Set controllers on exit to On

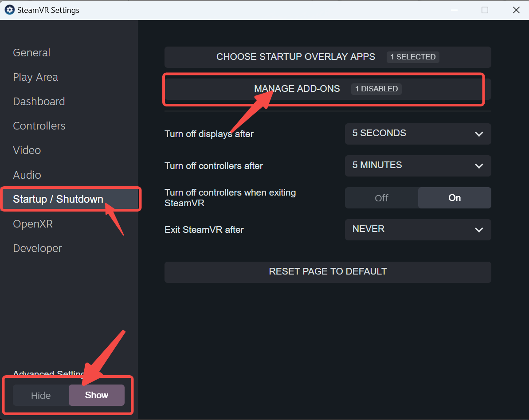[455, 198]
